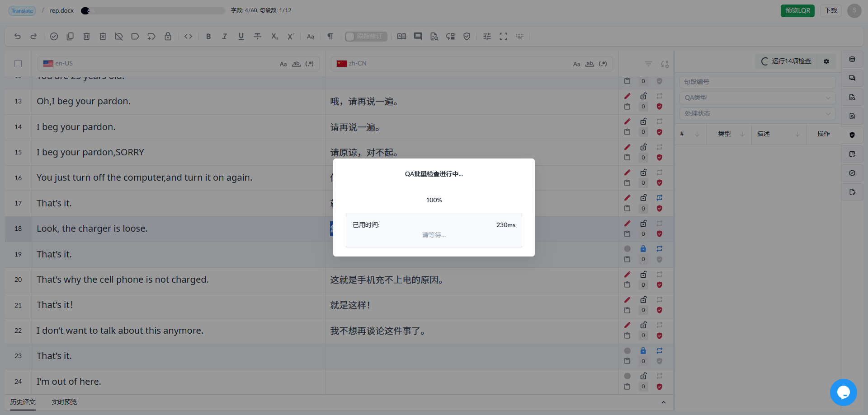Click the redo arrow in the toolbar
Image resolution: width=868 pixels, height=415 pixels.
(x=33, y=37)
